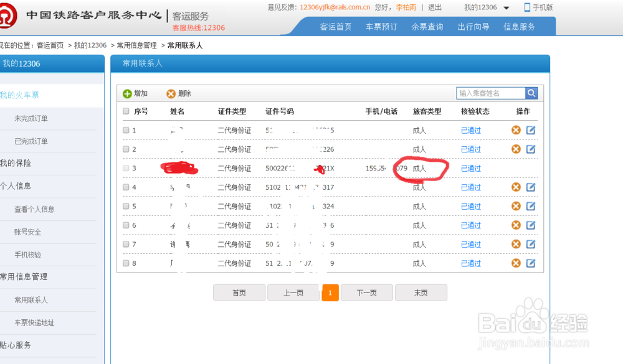Open the edit pencil icon on row 1

click(531, 130)
